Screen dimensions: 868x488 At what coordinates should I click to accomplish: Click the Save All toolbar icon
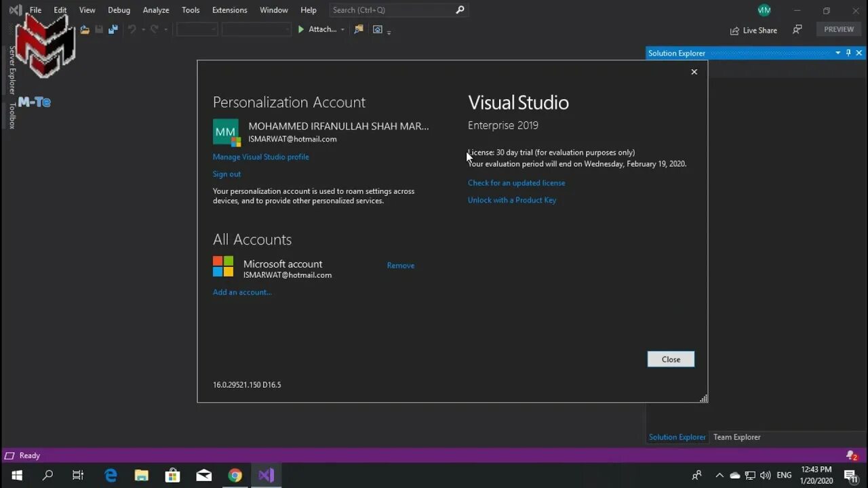click(113, 30)
